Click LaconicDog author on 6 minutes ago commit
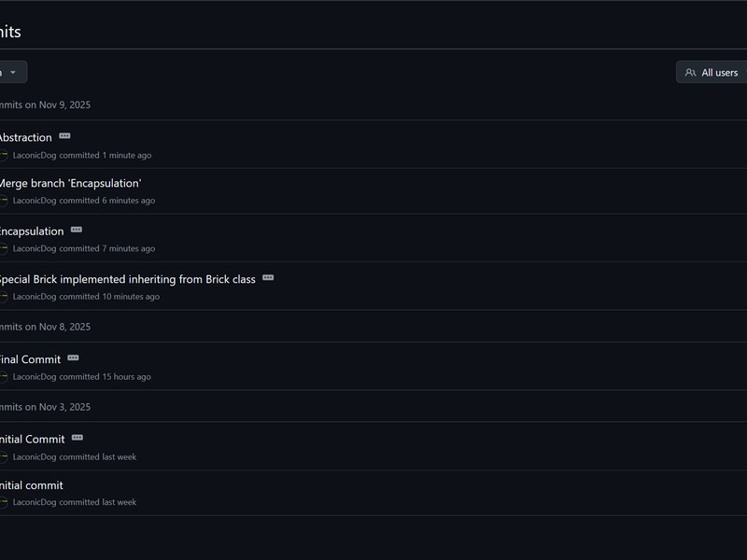The width and height of the screenshot is (747, 560). (35, 201)
